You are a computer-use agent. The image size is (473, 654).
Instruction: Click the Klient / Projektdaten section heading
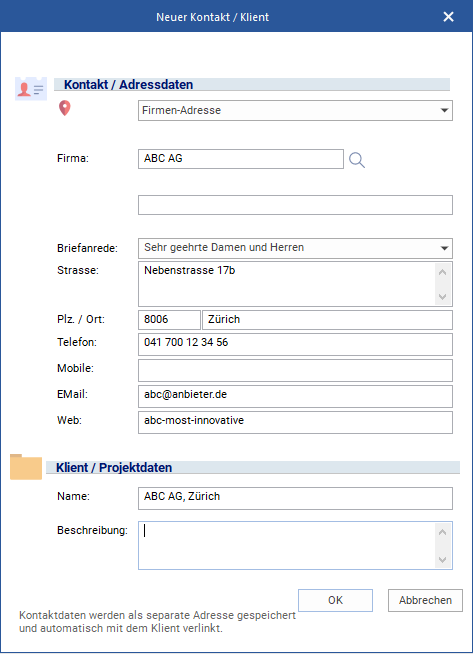114,468
